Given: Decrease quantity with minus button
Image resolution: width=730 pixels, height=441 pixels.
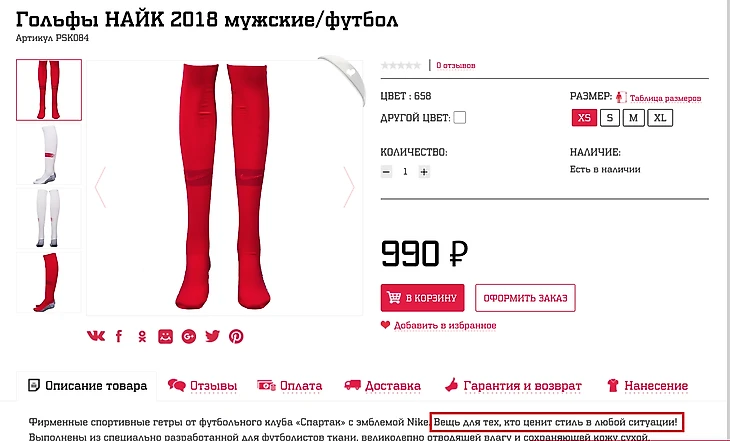Looking at the screenshot, I should point(386,172).
